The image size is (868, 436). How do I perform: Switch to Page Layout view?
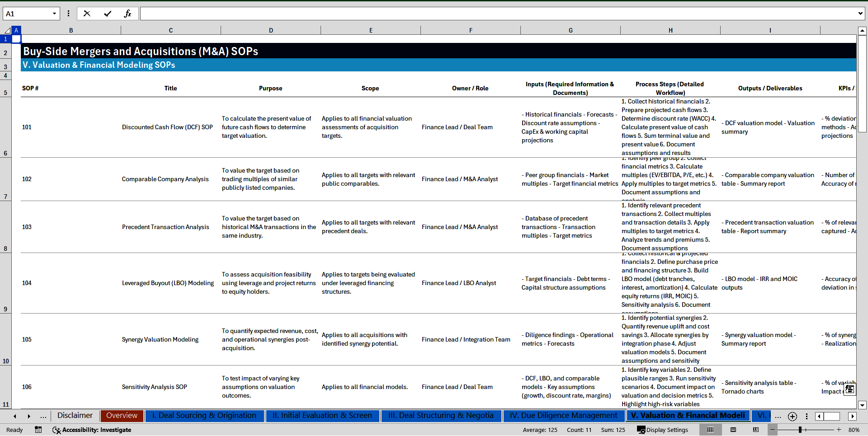tap(733, 430)
